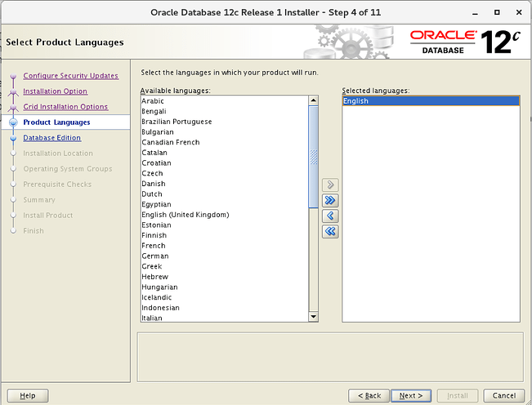Select Hebrew language entry
Viewport: 532px width, 405px height.
coord(225,277)
